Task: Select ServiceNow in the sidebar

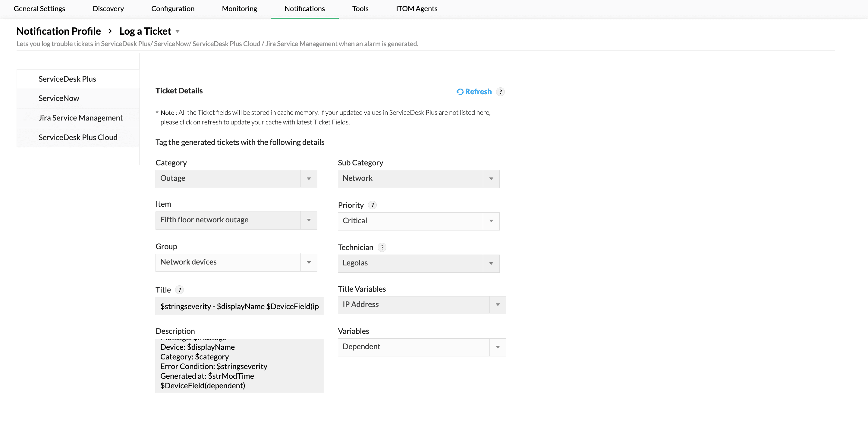Action: click(59, 98)
